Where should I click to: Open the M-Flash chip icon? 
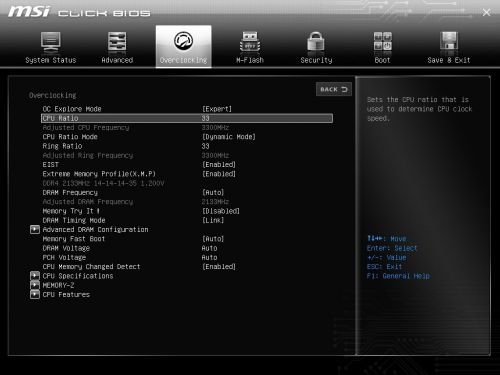[x=250, y=42]
